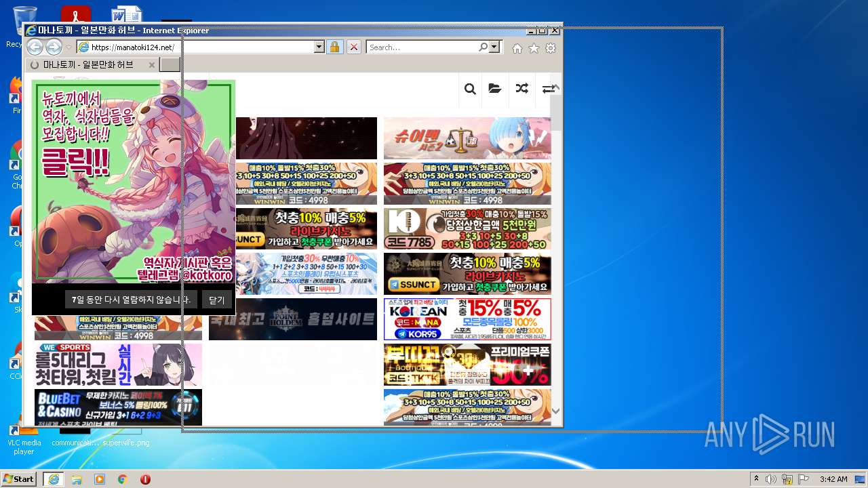Open the Tools gear menu

coord(551,48)
